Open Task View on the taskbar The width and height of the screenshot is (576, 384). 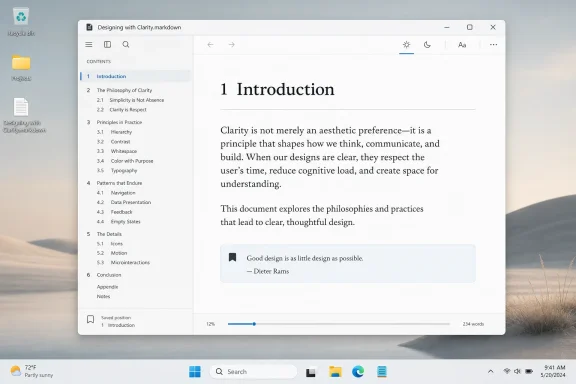click(311, 372)
